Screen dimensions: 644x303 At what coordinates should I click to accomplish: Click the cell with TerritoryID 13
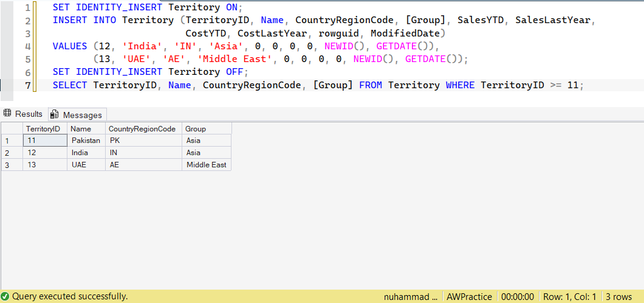(x=45, y=165)
